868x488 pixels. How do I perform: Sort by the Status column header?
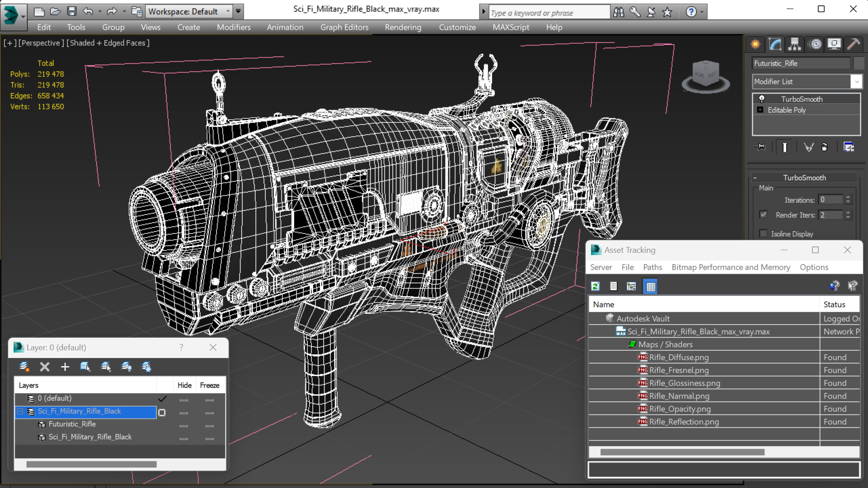click(x=840, y=304)
